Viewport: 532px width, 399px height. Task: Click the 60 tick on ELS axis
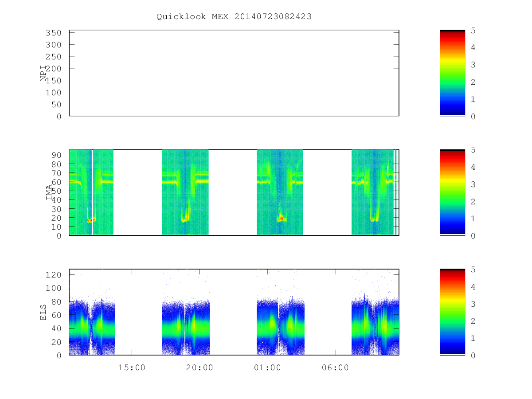(56, 315)
